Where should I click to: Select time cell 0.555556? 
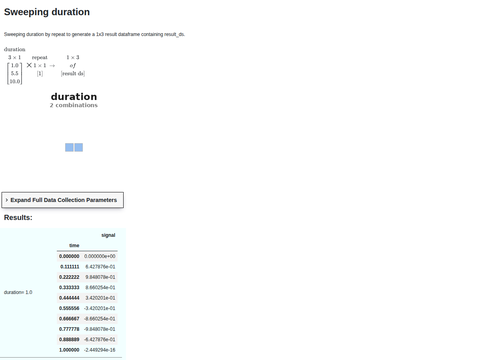tap(69, 308)
